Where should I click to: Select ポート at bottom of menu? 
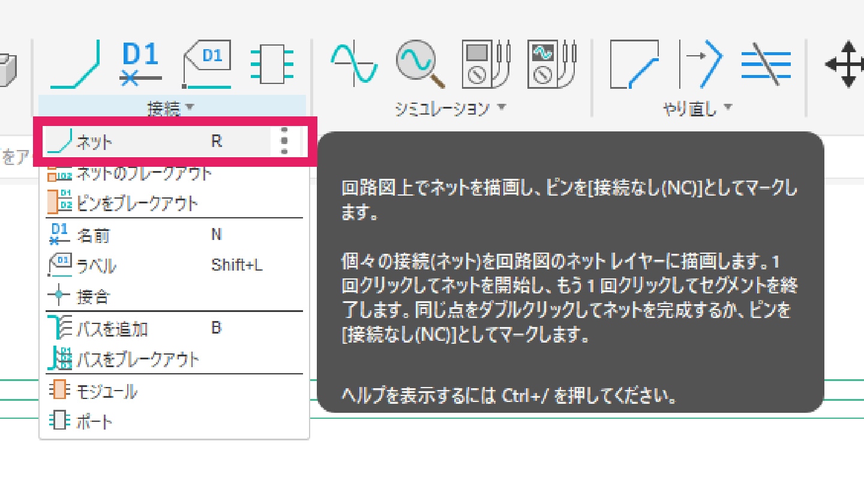(95, 422)
